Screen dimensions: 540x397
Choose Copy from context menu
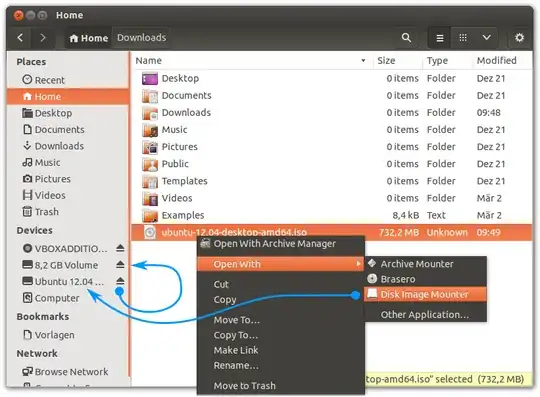click(281, 300)
